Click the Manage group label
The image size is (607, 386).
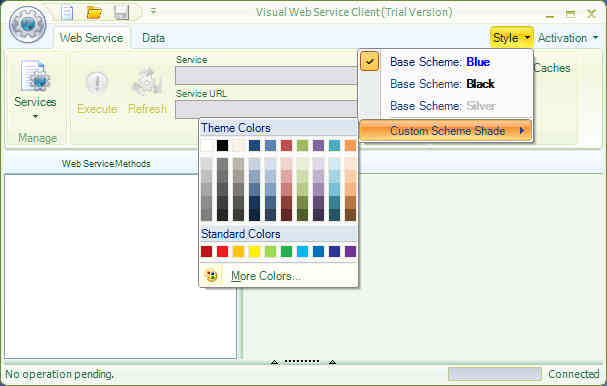37,138
